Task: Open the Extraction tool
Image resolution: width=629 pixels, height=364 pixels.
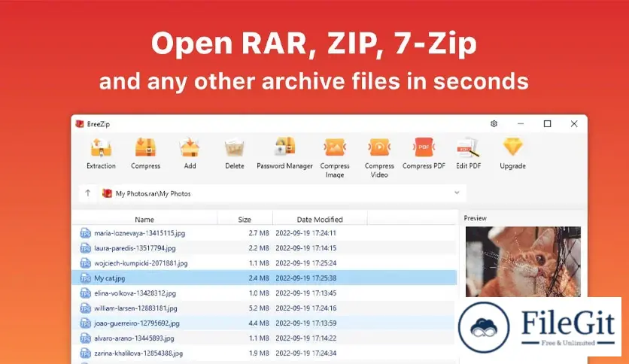Action: (101, 153)
